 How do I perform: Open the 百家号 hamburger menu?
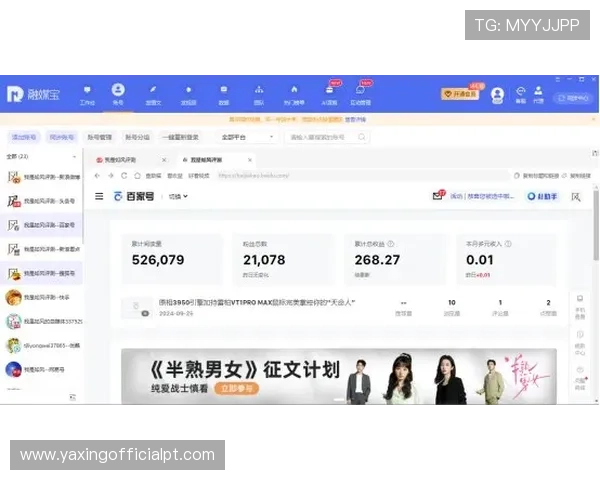pyautogui.click(x=99, y=196)
